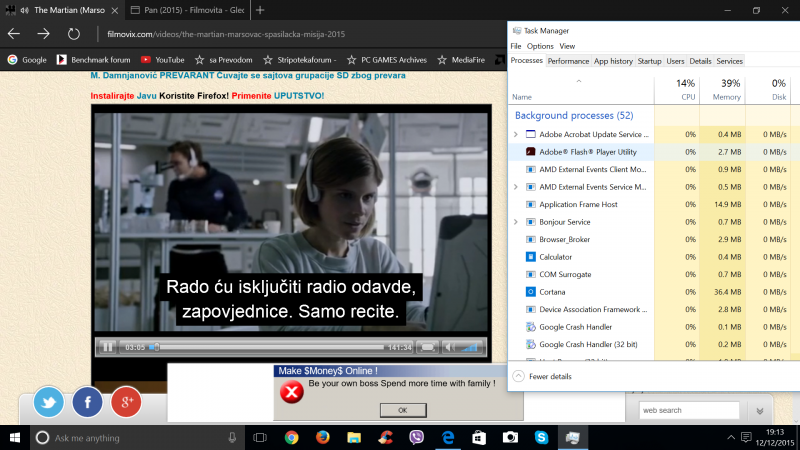
Task: Open Google favorites bookmark
Action: (27, 60)
